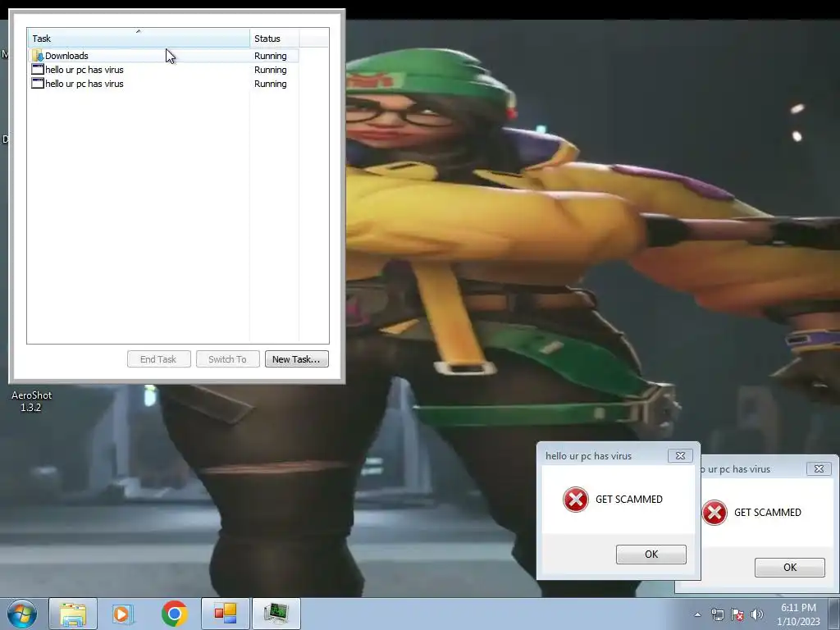The height and width of the screenshot is (630, 840).
Task: Sort the list by the Task column
Action: pos(138,38)
